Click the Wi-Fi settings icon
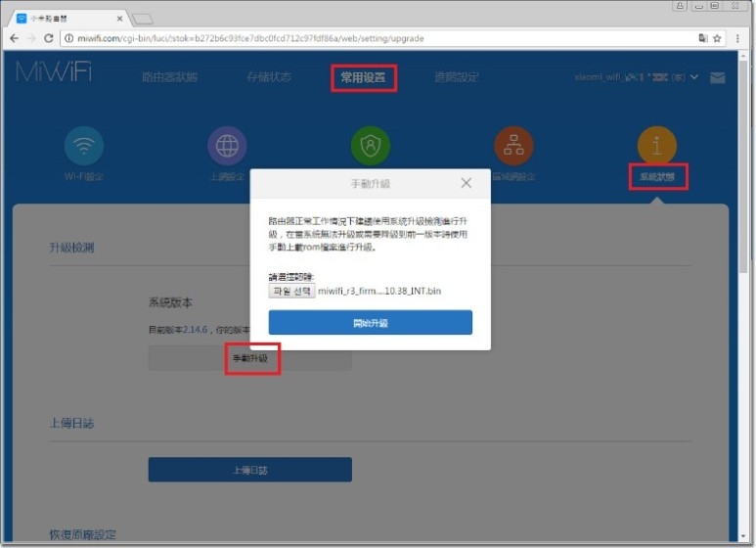The width and height of the screenshot is (756, 548). 84,146
